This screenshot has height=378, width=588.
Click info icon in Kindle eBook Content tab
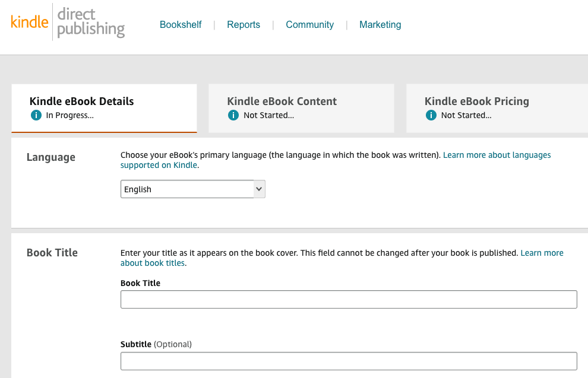233,115
